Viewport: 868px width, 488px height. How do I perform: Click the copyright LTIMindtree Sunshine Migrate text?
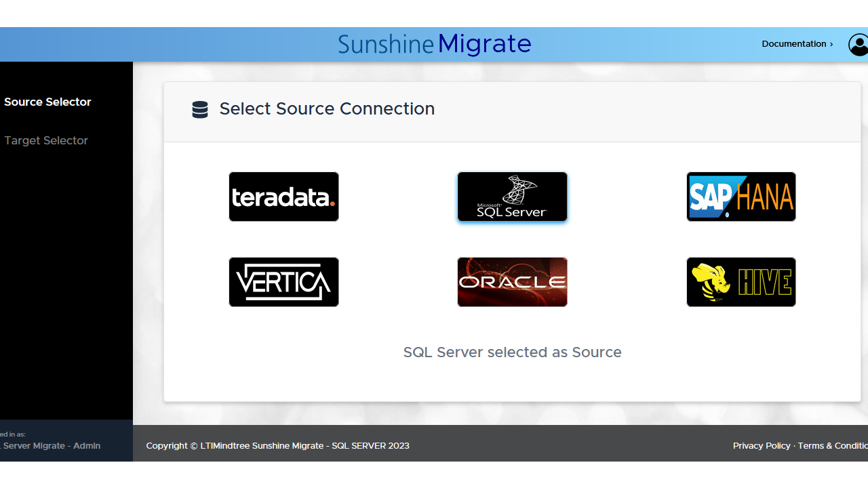point(278,445)
